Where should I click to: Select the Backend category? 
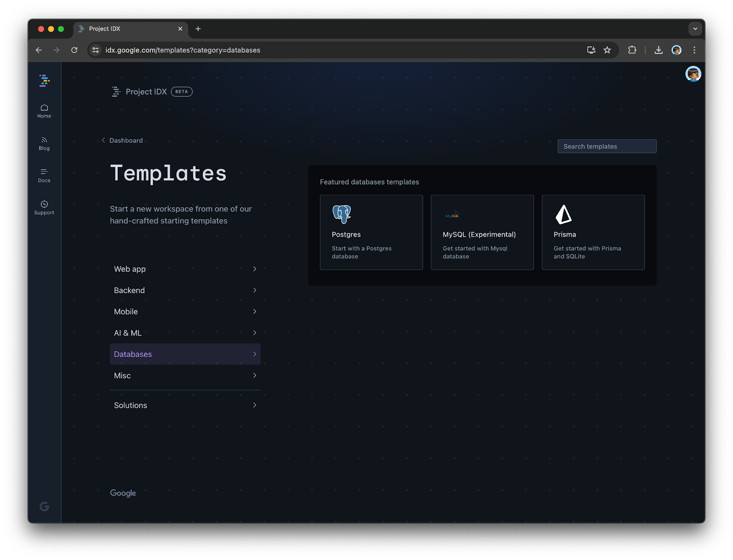click(x=185, y=290)
